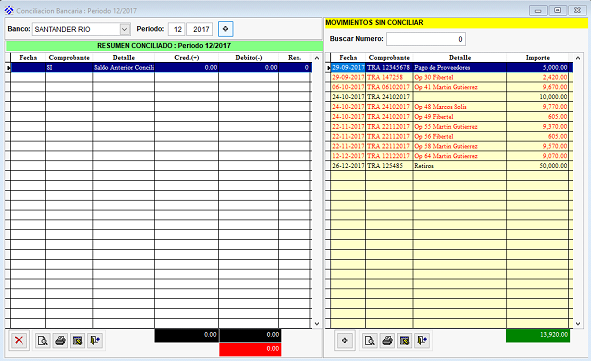Export conciliated summary grid icon

pyautogui.click(x=78, y=341)
